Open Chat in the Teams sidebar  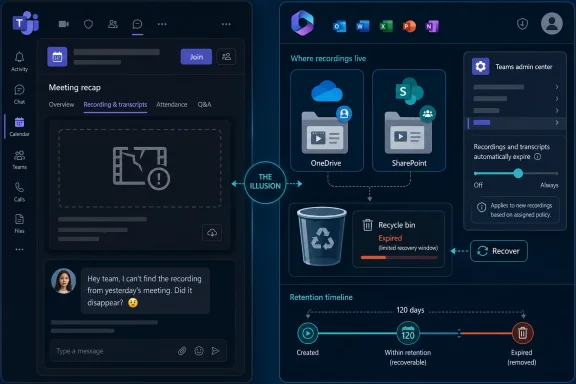(19, 94)
